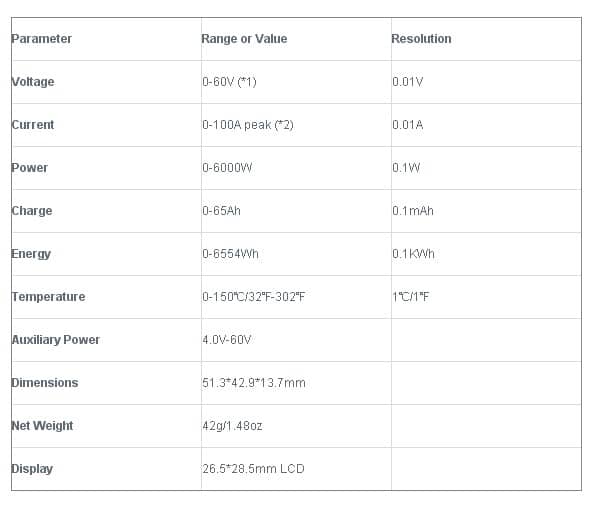Image resolution: width=600 pixels, height=506 pixels.
Task: Select the 1°C/1°F resolution cell
Action: point(411,297)
